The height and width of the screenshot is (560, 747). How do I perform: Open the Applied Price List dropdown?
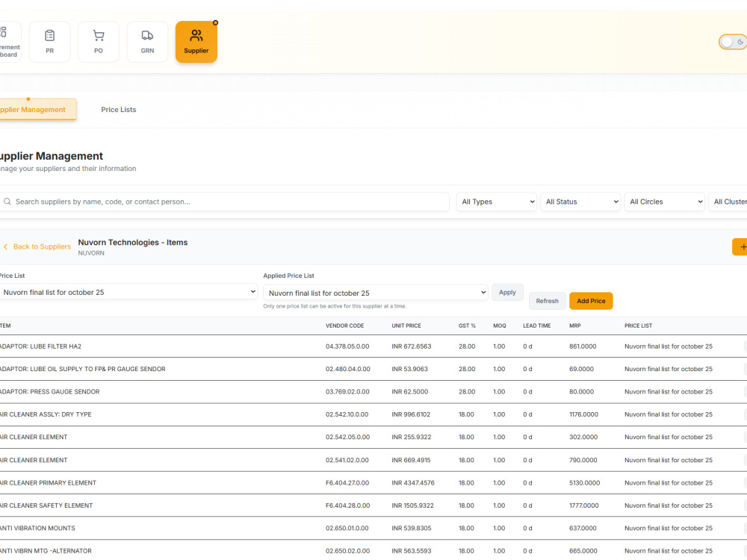pos(376,293)
